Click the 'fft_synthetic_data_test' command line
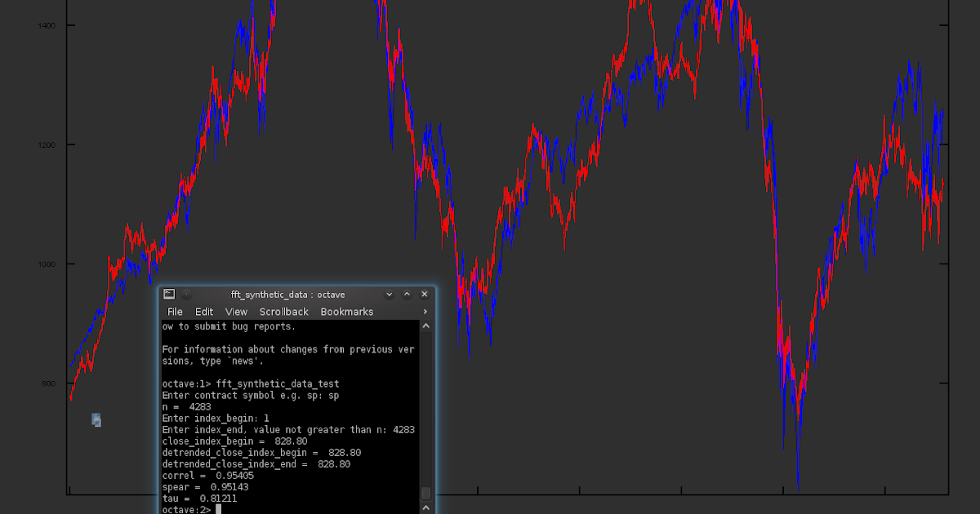Screen dimensions: 980x514 tap(250, 383)
